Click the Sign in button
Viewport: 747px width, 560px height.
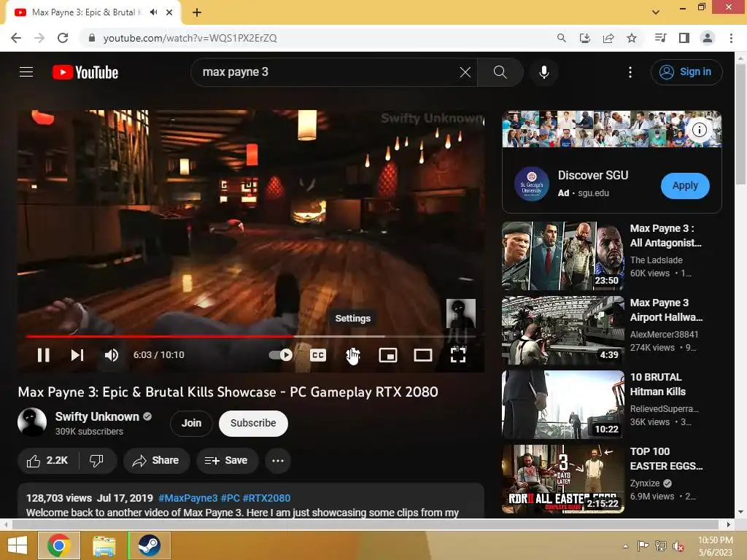pyautogui.click(x=686, y=72)
